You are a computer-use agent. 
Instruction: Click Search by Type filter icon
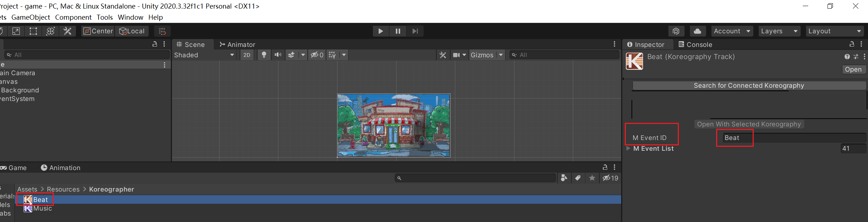click(x=564, y=178)
